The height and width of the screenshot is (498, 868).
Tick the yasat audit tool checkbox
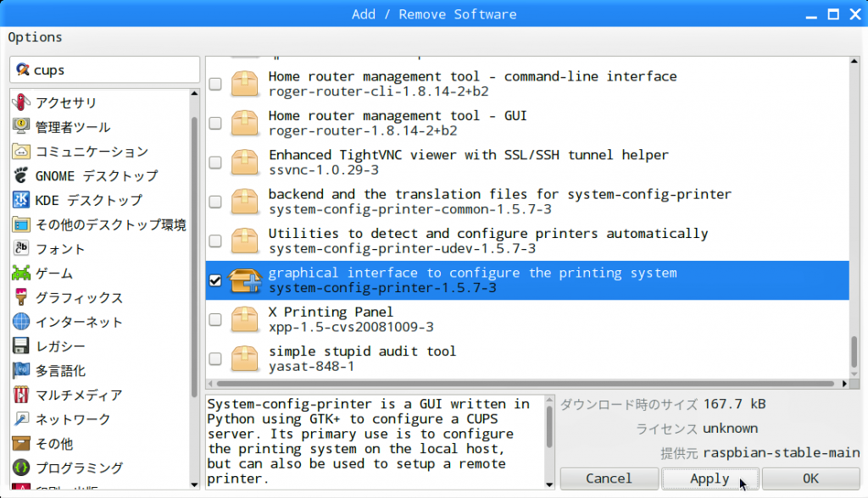coord(215,359)
